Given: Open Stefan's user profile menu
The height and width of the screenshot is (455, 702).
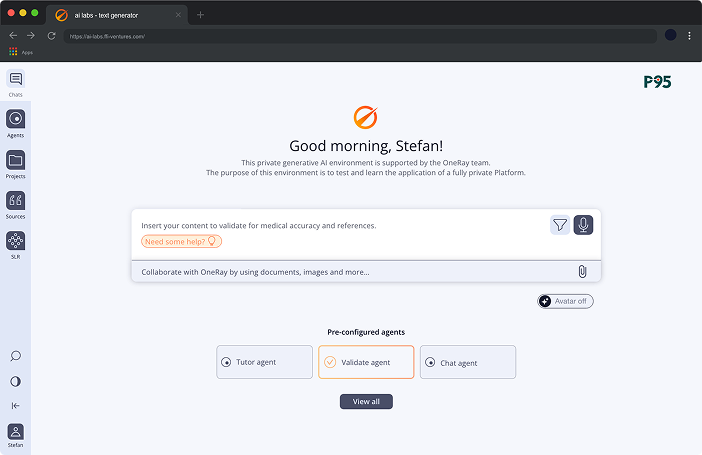Looking at the screenshot, I should point(15,434).
